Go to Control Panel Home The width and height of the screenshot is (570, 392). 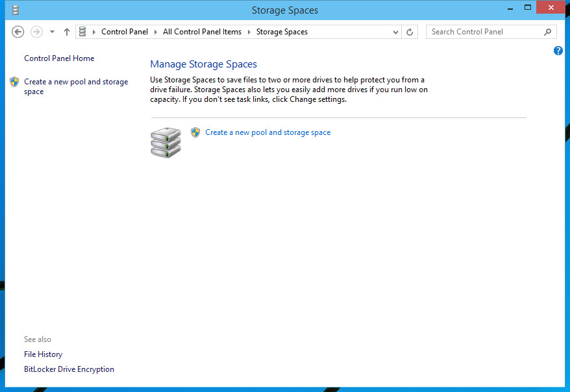click(58, 58)
